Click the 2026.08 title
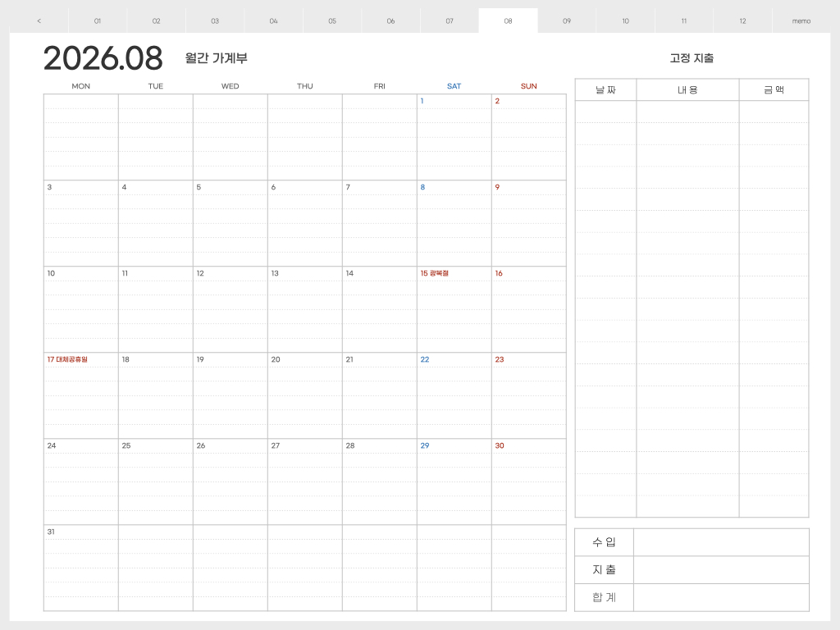The width and height of the screenshot is (840, 630). 103,58
